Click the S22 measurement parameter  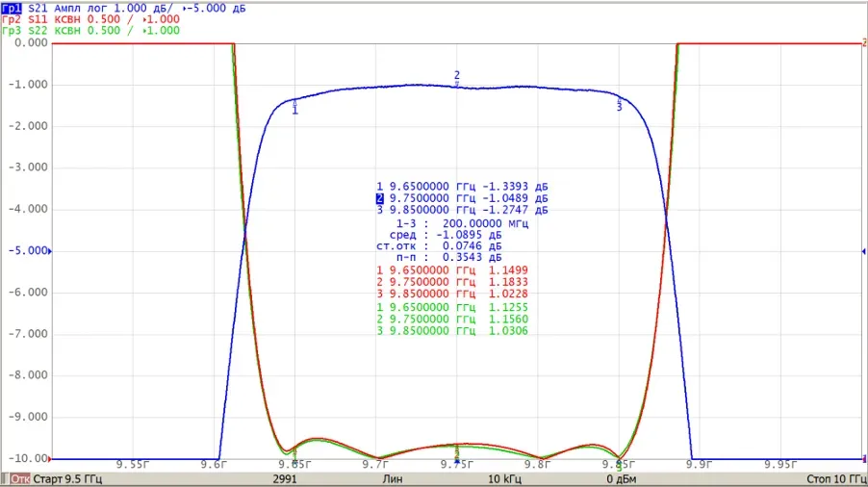point(38,31)
